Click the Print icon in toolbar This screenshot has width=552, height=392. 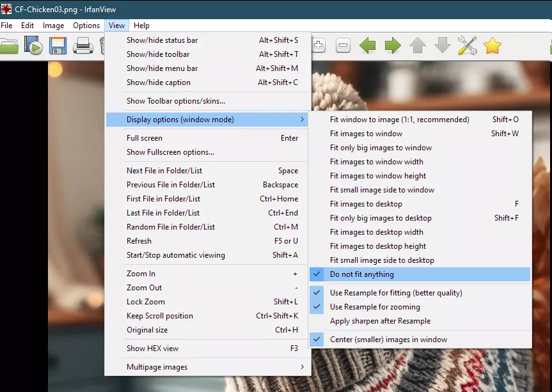(83, 45)
